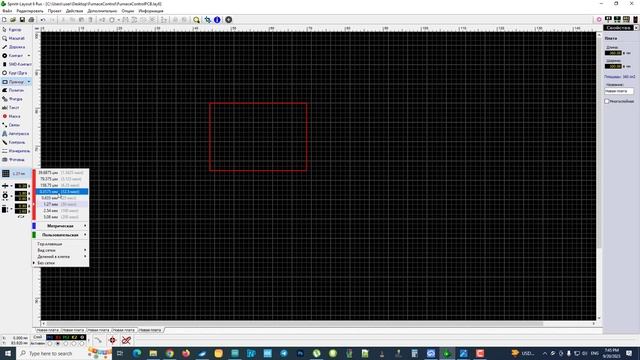Tick the Многослойная checkbox
The image size is (640, 360).
tap(607, 101)
